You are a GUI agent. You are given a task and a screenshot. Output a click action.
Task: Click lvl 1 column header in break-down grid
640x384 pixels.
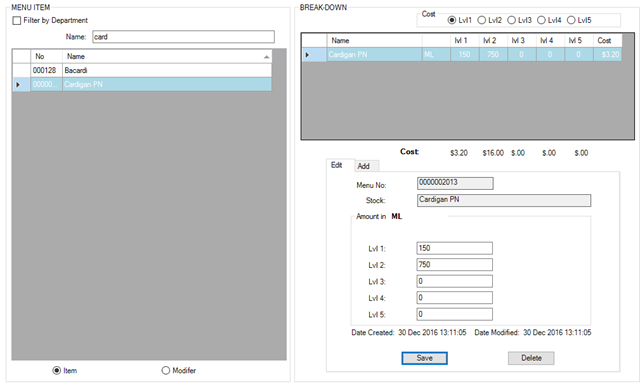464,40
